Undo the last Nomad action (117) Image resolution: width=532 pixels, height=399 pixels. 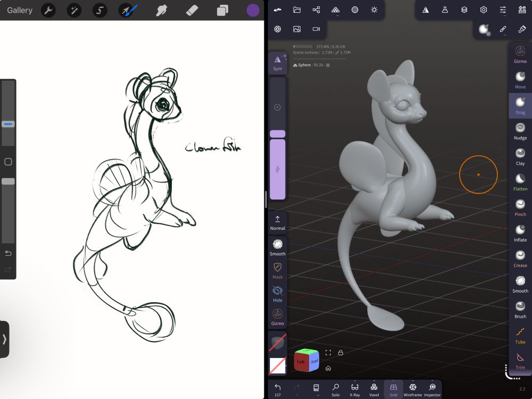278,389
